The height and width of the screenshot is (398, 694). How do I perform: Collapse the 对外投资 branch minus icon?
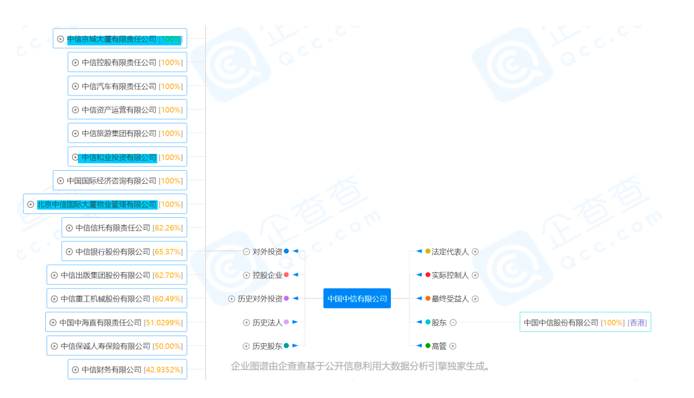[x=246, y=251]
